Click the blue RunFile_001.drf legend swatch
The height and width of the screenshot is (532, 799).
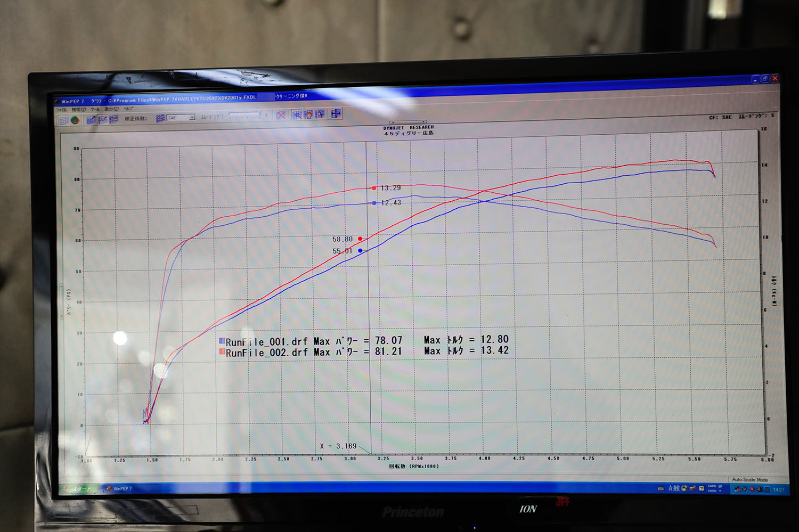[x=222, y=341]
